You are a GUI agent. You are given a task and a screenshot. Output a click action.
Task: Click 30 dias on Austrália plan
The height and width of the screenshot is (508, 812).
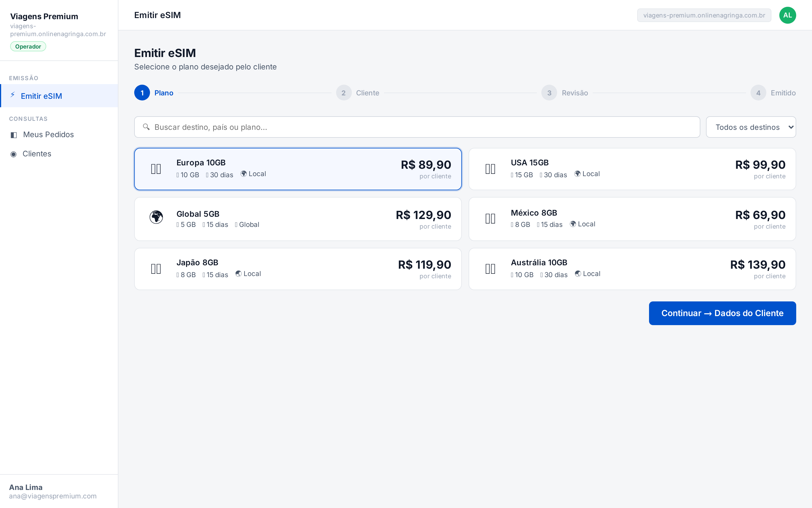pos(554,275)
